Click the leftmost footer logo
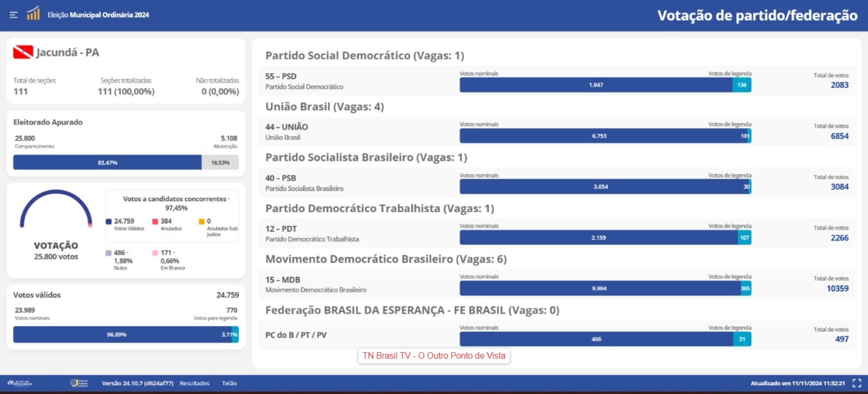Screen dimensions: 868x394 (x=20, y=383)
